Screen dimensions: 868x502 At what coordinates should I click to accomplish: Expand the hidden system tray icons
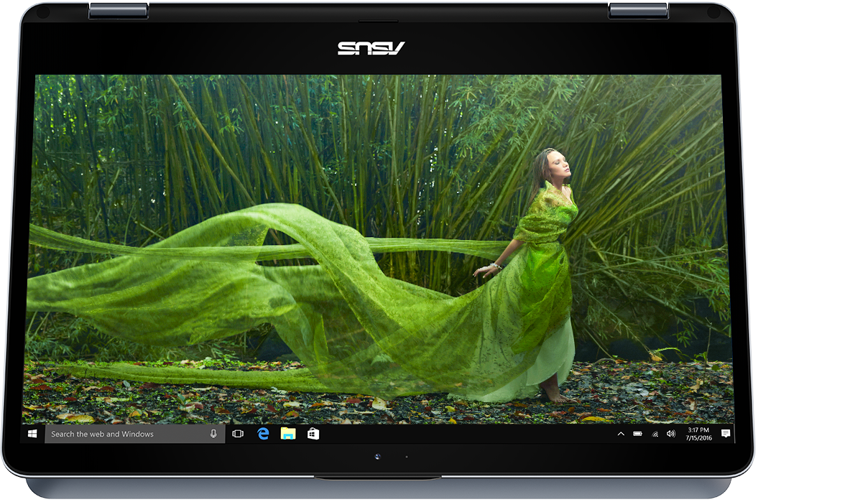(x=621, y=434)
